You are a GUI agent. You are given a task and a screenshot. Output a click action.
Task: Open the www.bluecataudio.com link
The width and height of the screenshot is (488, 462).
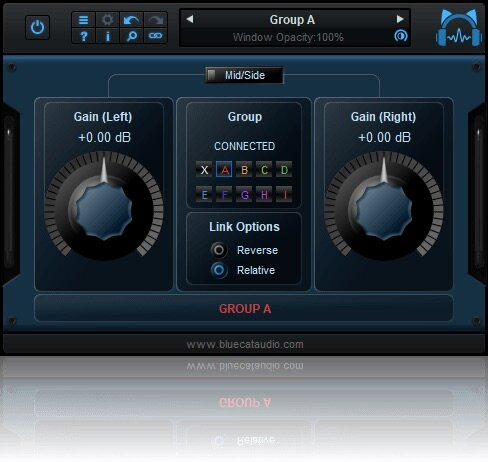(245, 344)
